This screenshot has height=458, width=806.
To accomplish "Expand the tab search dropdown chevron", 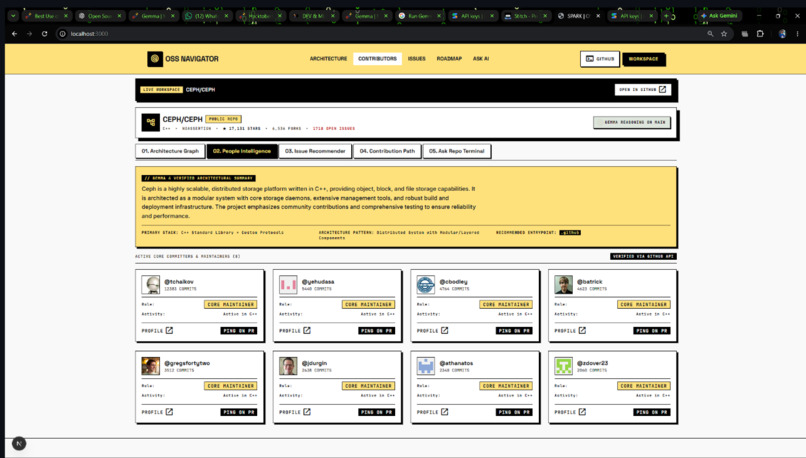I will (x=13, y=16).
